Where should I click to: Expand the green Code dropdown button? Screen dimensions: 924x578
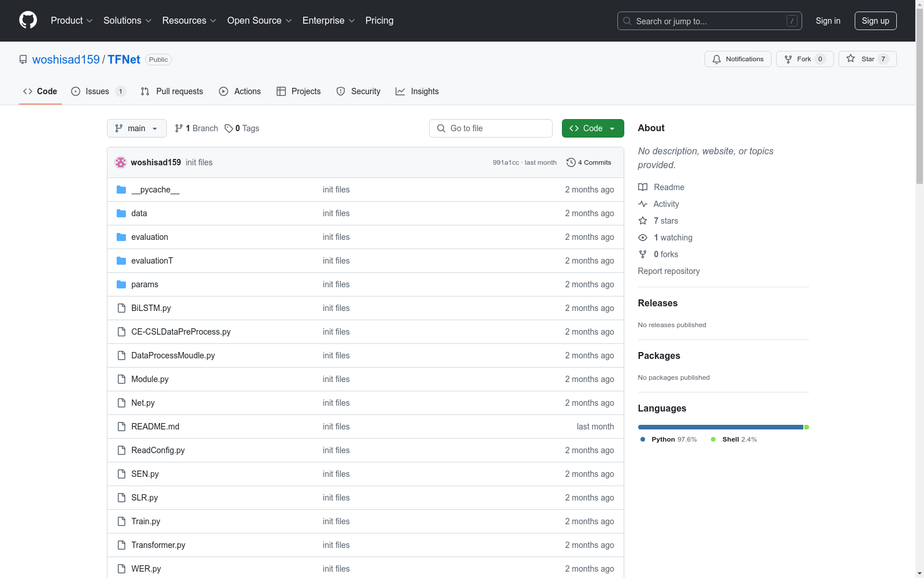593,128
